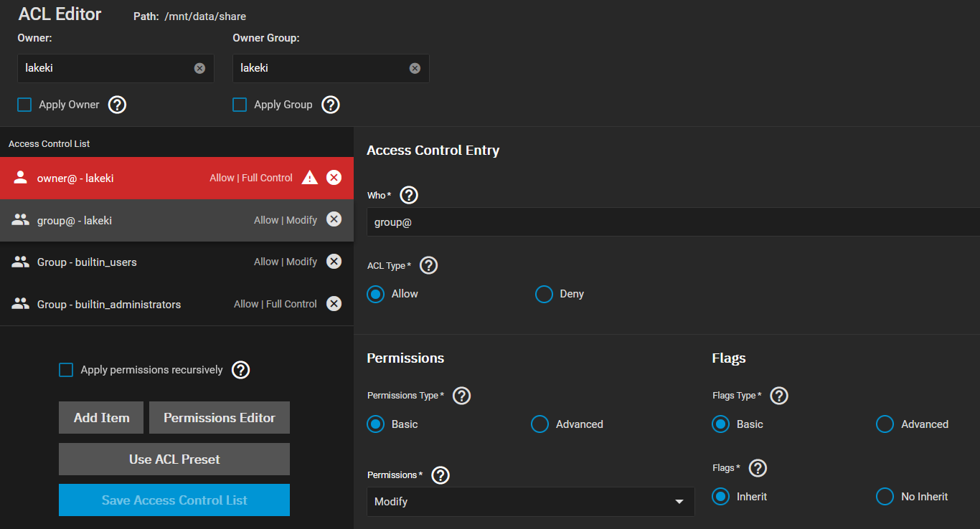This screenshot has width=980, height=529.
Task: Show help for Flags Type
Action: coord(779,396)
